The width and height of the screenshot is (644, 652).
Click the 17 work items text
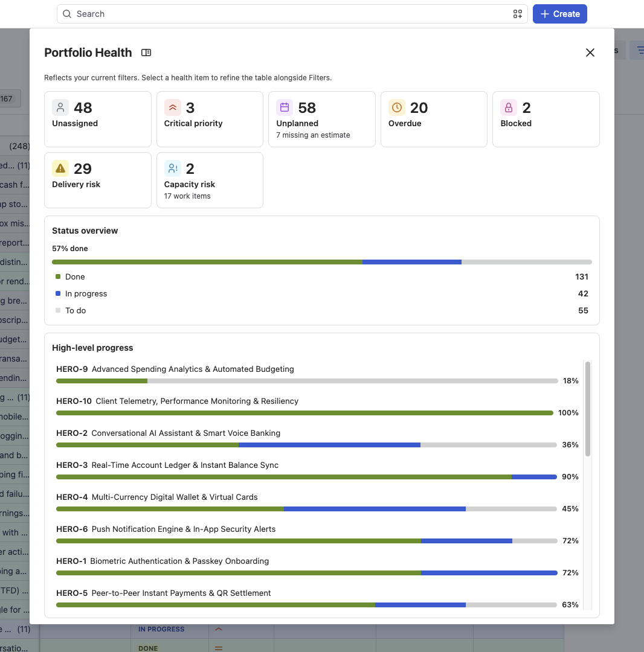pyautogui.click(x=187, y=196)
